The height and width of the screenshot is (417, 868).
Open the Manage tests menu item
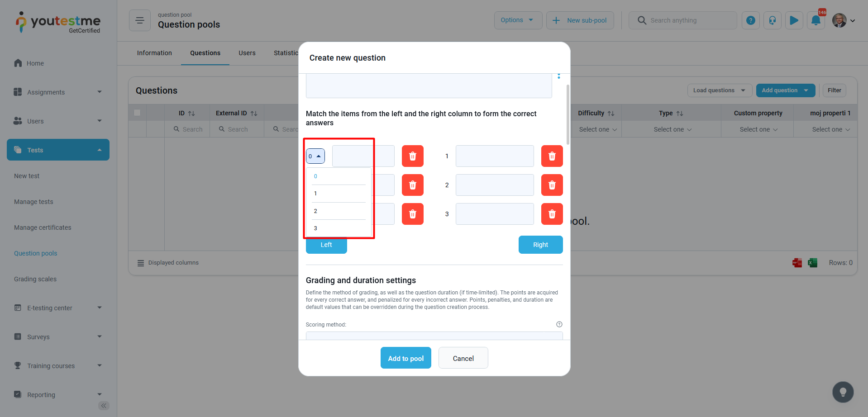(x=33, y=202)
